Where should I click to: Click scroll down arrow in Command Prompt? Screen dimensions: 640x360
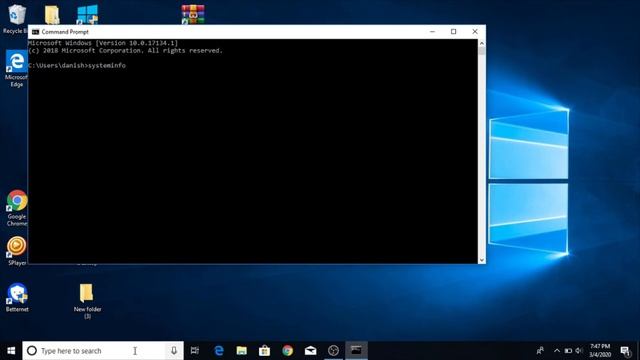482,260
